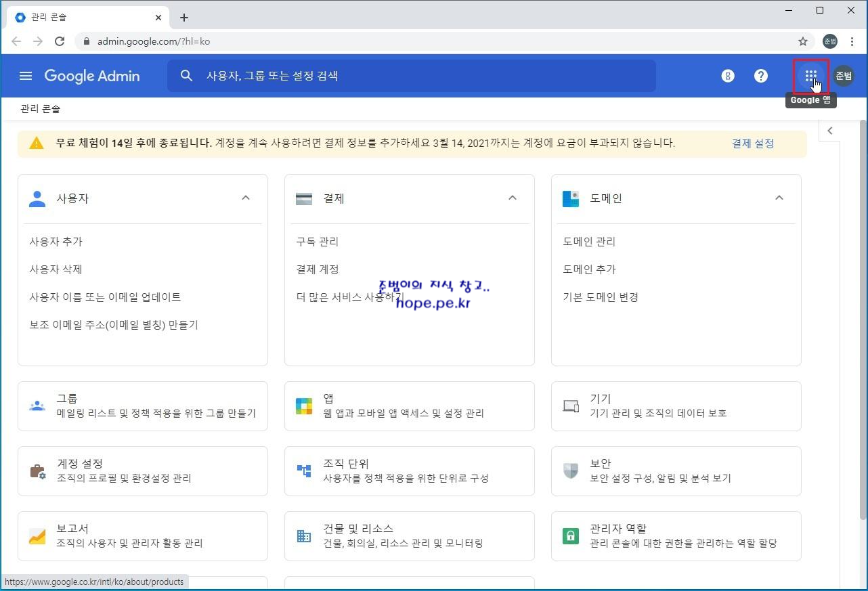This screenshot has height=591, width=868.
Task: Click the 도메인 card heading text
Action: (x=606, y=198)
